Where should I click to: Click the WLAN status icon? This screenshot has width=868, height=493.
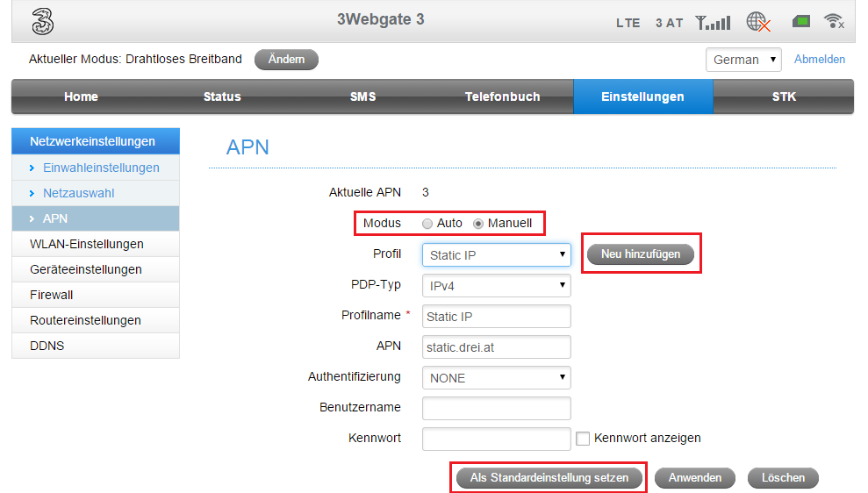[834, 22]
